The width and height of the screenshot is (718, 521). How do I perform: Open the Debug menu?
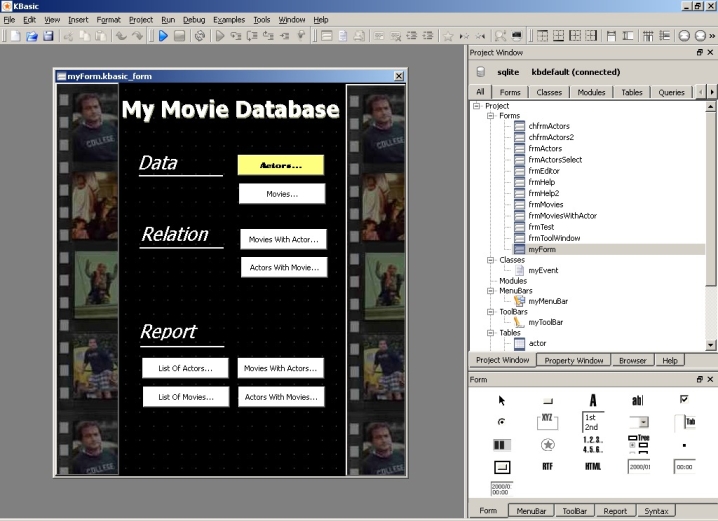[193, 20]
